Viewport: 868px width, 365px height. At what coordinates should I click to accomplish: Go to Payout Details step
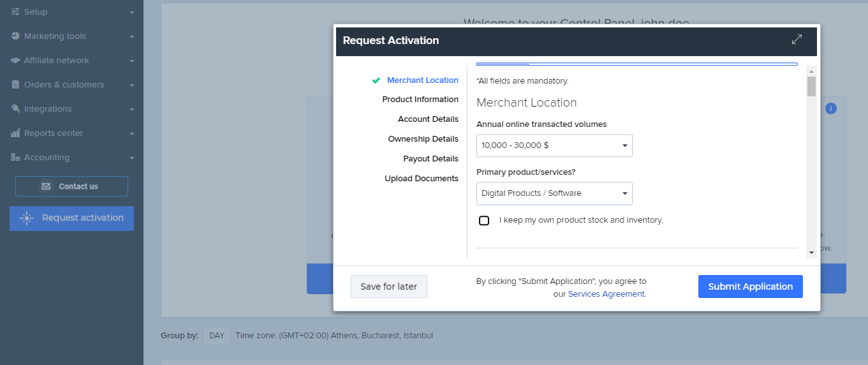tap(430, 159)
